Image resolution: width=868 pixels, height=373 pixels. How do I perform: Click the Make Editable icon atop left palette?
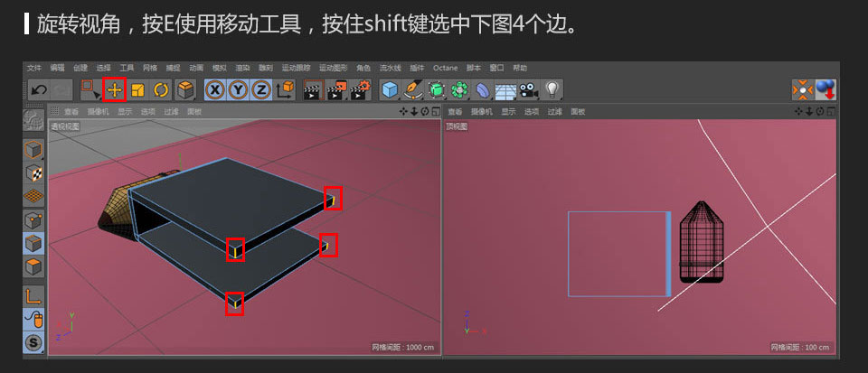click(x=33, y=120)
